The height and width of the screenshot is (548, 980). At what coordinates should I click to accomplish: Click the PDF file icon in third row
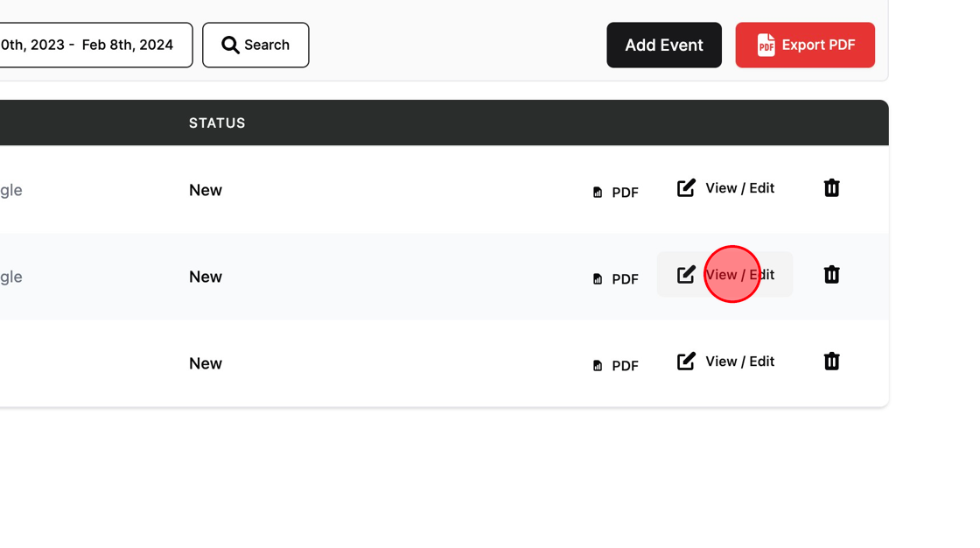click(598, 365)
